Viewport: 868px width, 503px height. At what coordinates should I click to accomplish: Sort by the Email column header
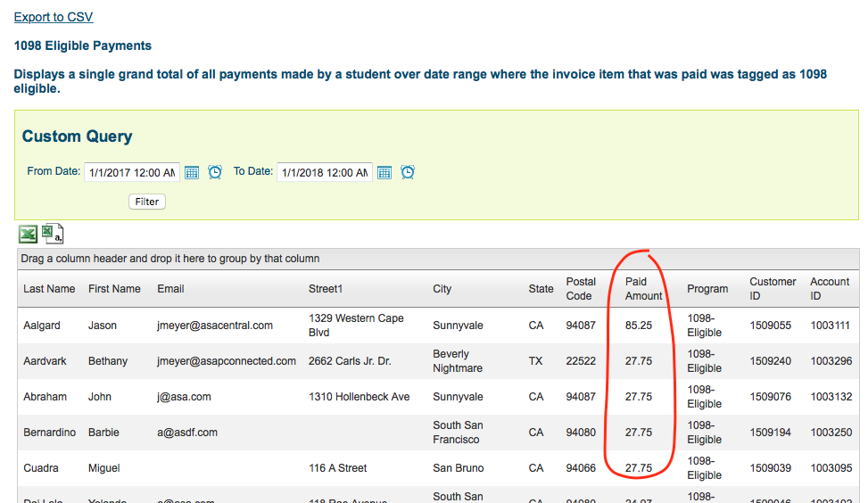coord(170,289)
